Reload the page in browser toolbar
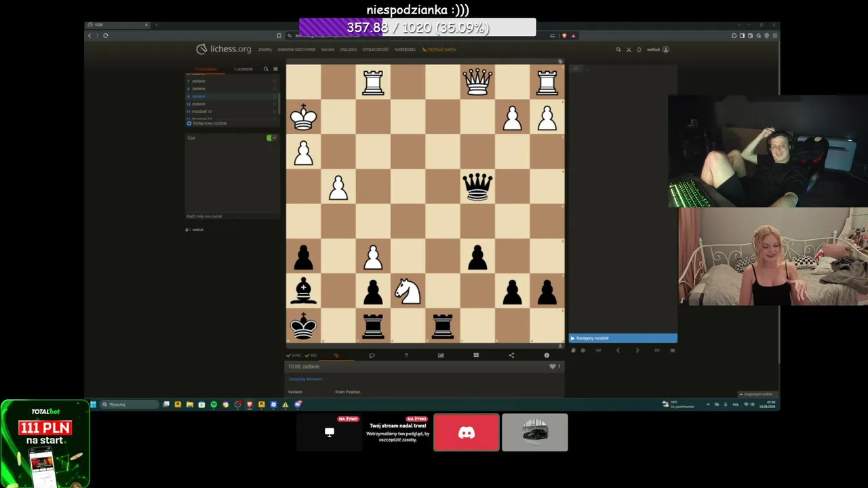 click(x=106, y=35)
